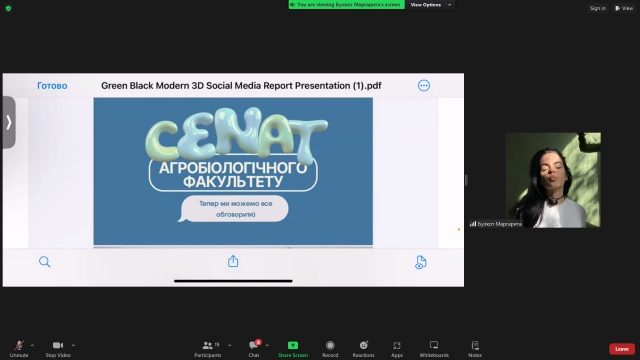The height and width of the screenshot is (360, 640).
Task: Open the Reactions menu
Action: [x=363, y=349]
